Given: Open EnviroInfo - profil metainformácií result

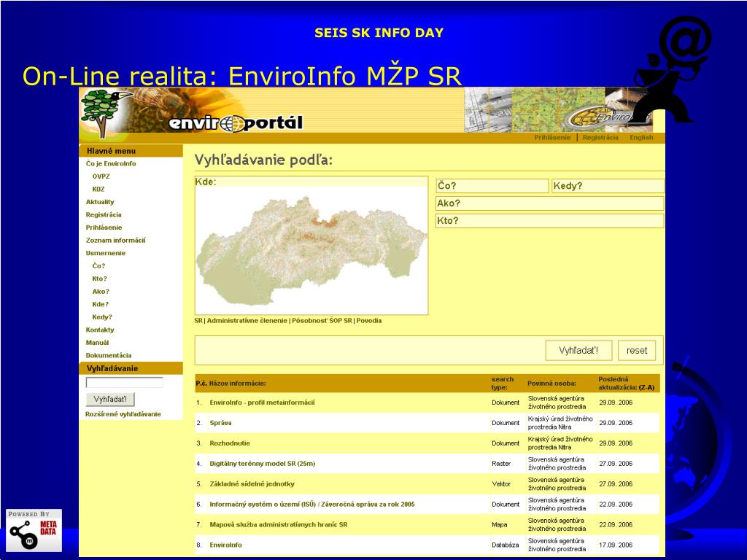Looking at the screenshot, I should 262,402.
